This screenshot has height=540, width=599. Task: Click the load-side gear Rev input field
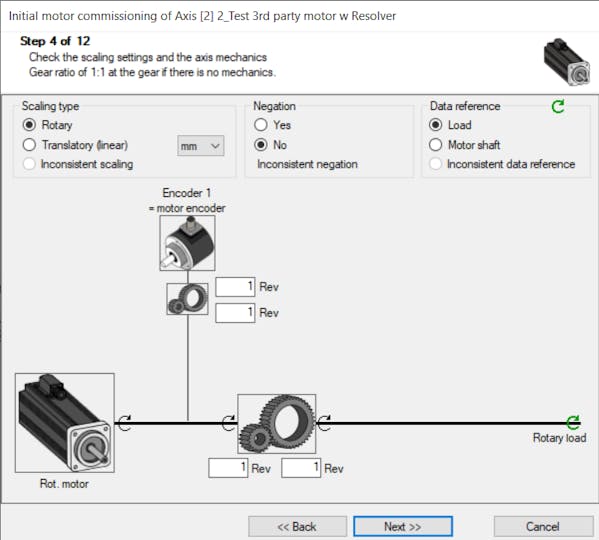tap(301, 468)
